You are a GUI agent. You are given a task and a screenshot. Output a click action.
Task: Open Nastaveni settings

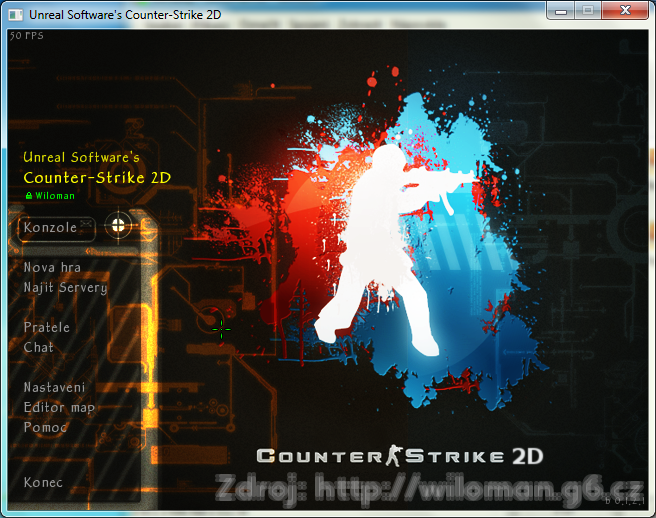[54, 387]
